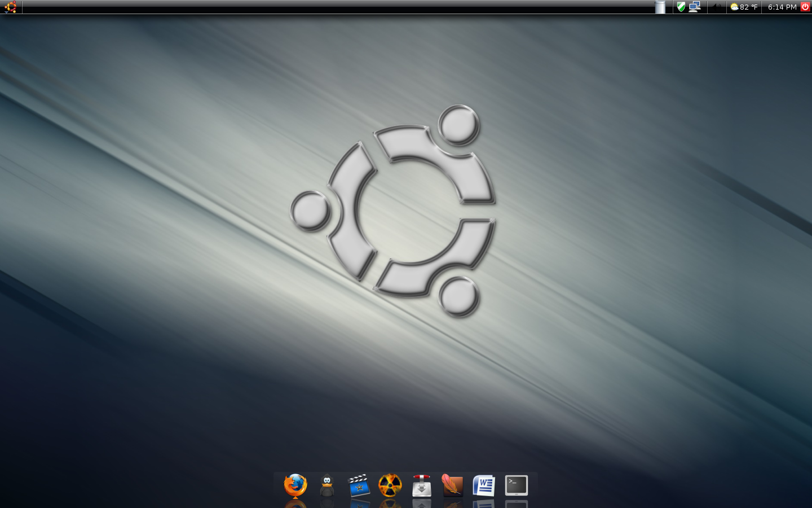Open the penguin chat app in dock

click(327, 485)
